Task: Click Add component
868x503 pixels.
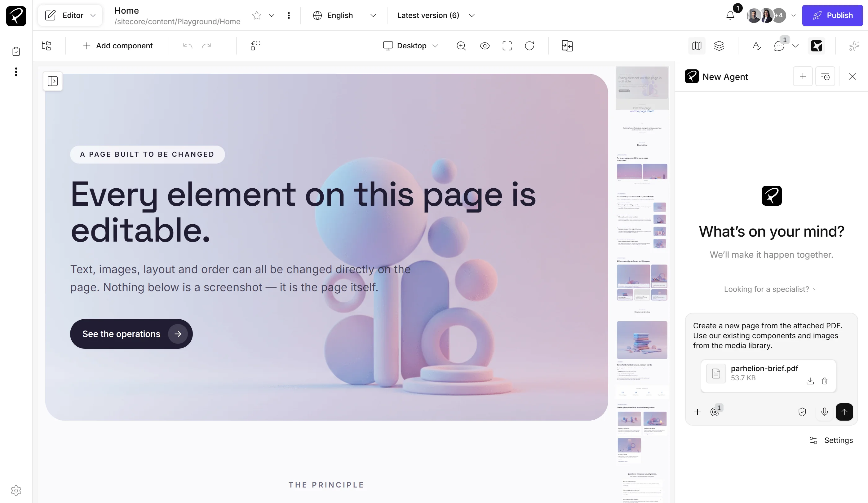Action: [x=118, y=46]
